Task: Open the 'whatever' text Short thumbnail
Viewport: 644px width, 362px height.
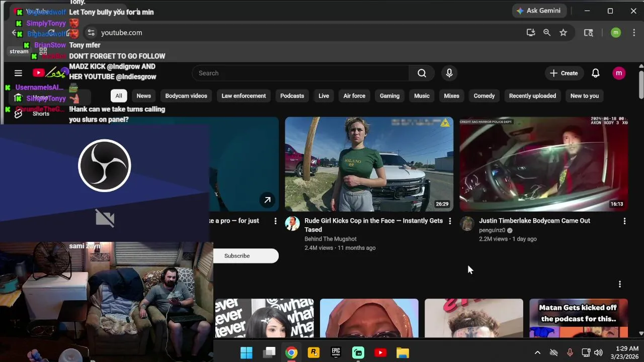Action: point(265,318)
